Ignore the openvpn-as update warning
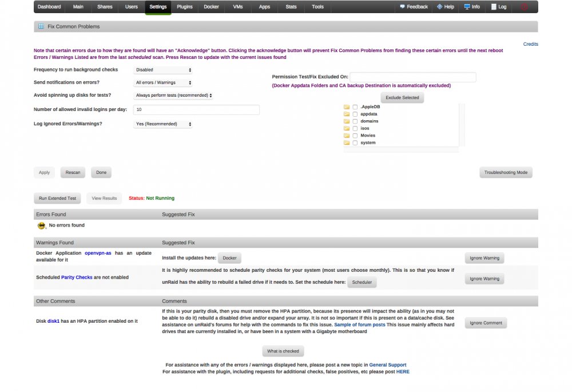This screenshot has width=572, height=392. 484,258
